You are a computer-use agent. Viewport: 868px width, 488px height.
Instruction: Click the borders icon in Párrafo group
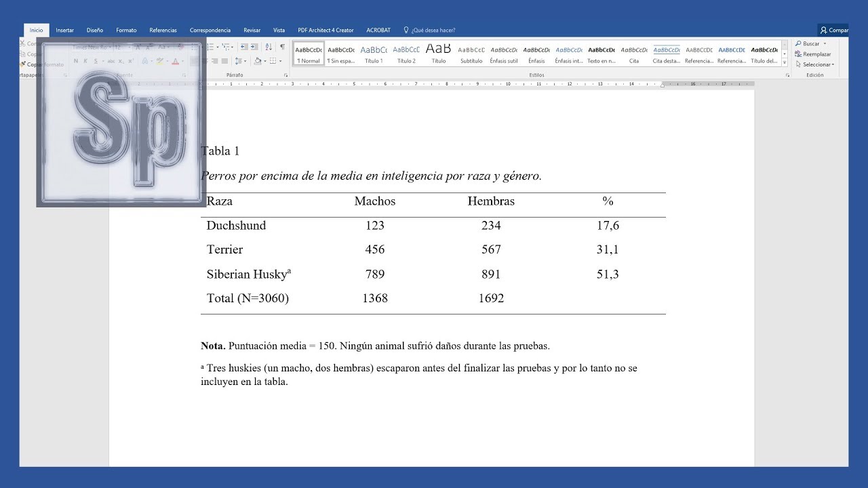click(273, 61)
